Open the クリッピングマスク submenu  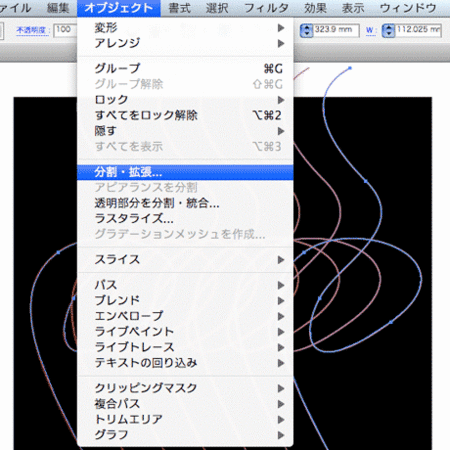click(185, 388)
